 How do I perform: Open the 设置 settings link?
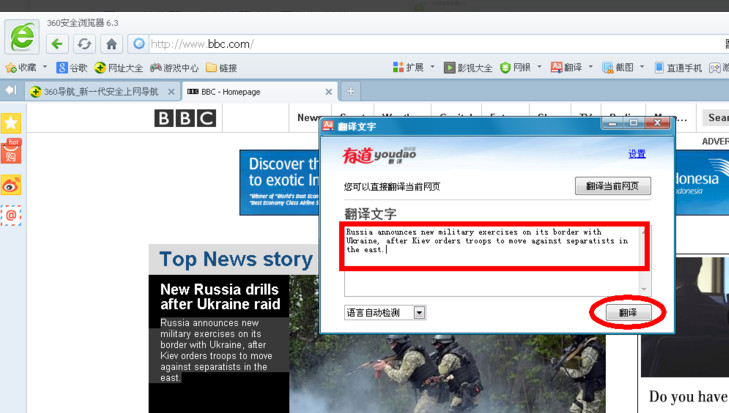click(637, 154)
